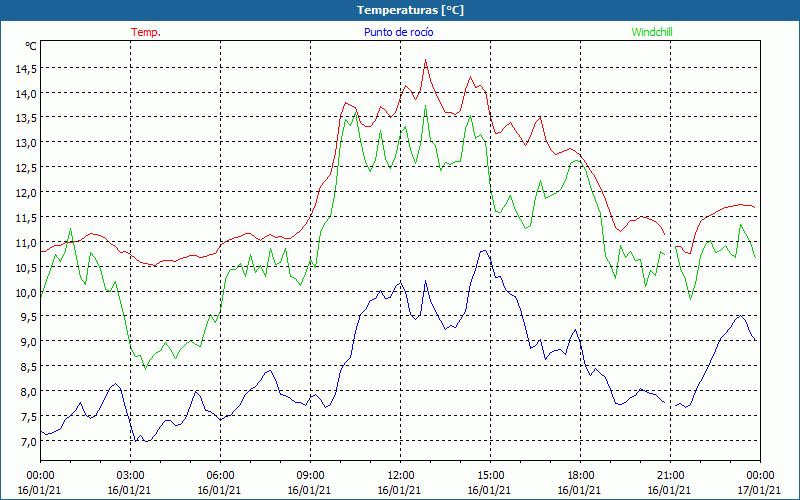Click the Temperaturas [°C] chart title
This screenshot has width=800, height=500.
tap(410, 10)
